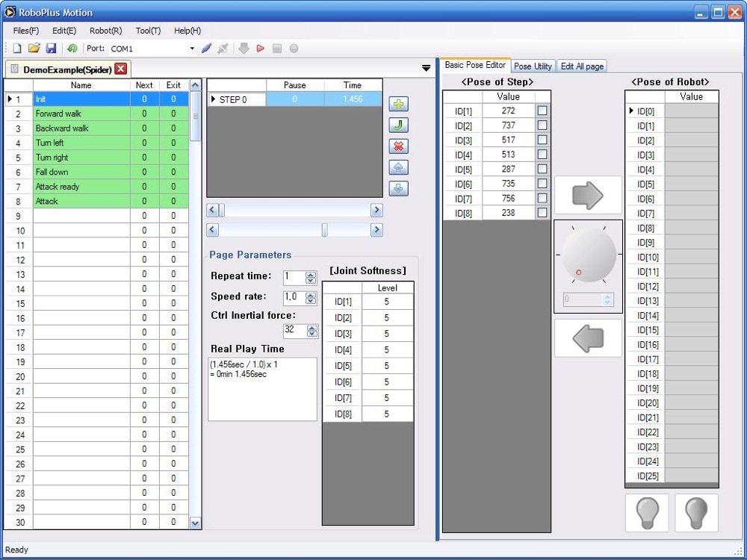Toggle the ID[4] pose checkbox
747x560 pixels.
pyautogui.click(x=542, y=155)
